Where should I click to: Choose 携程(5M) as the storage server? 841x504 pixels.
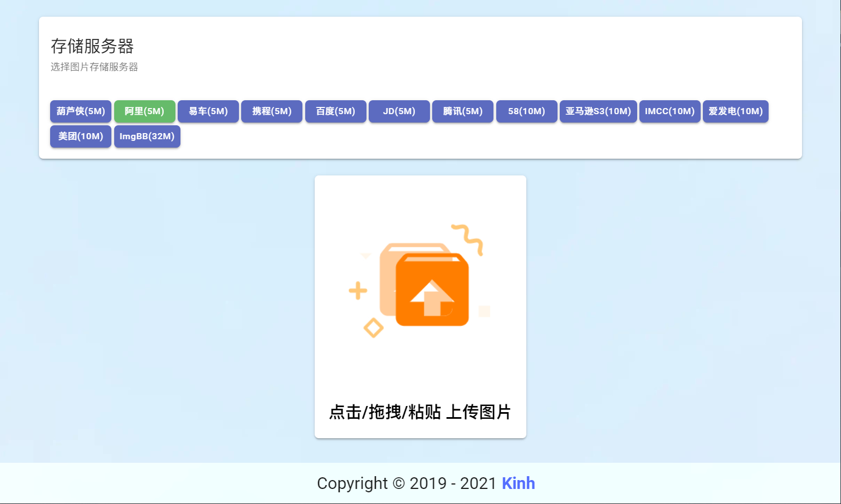pos(272,111)
